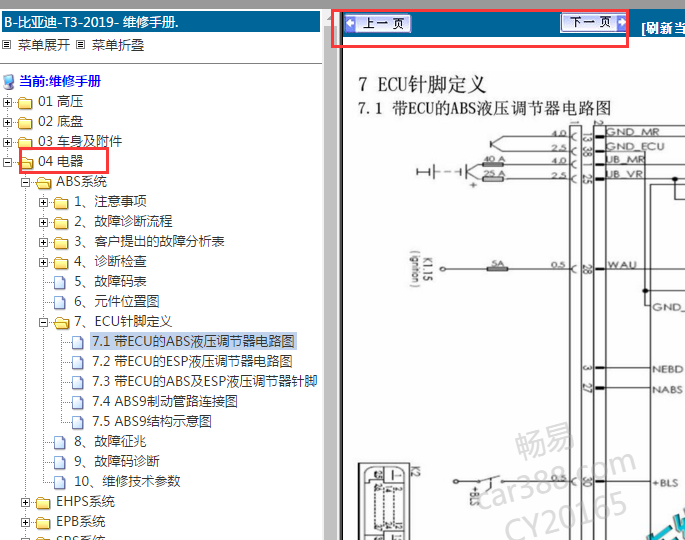Click the page icon of 8、故障征兆
Viewport: 685px width, 540px height.
pyautogui.click(x=60, y=443)
